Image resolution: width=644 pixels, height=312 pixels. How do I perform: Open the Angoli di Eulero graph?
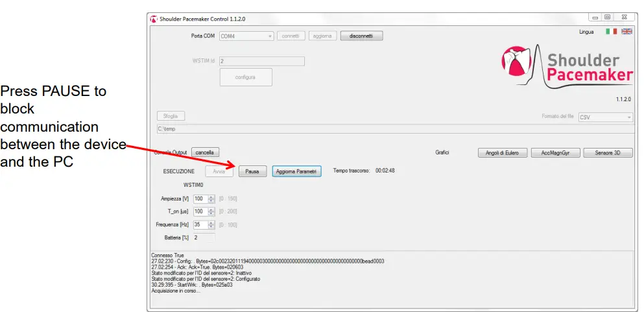[x=502, y=152]
